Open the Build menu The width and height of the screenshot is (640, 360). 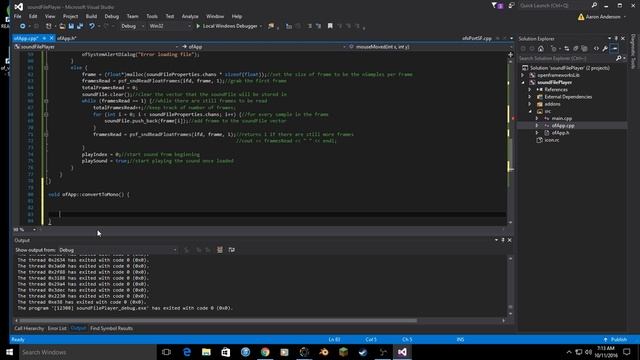[x=91, y=16]
